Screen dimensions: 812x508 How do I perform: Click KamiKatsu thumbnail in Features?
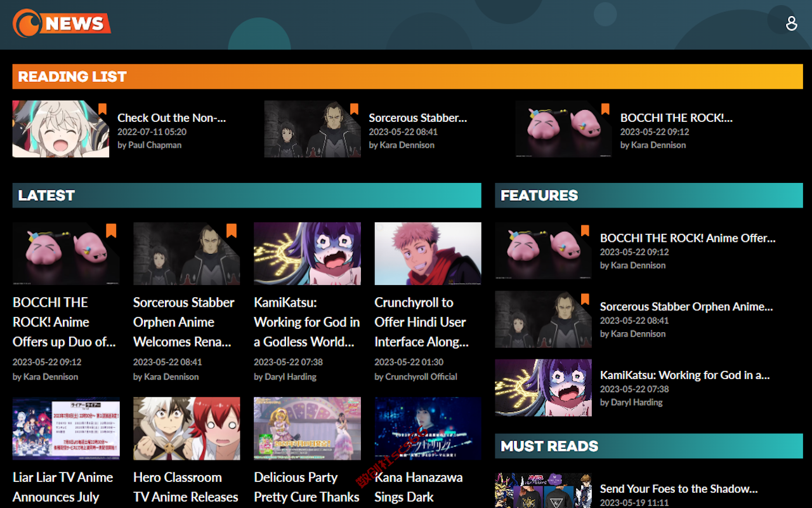(543, 388)
